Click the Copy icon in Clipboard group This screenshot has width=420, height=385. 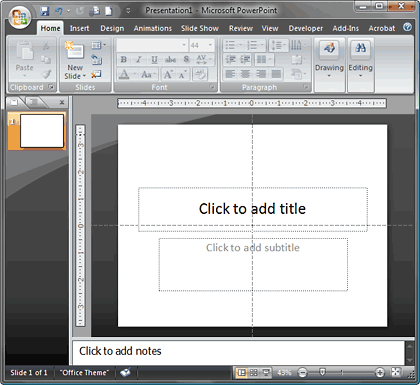pos(46,60)
